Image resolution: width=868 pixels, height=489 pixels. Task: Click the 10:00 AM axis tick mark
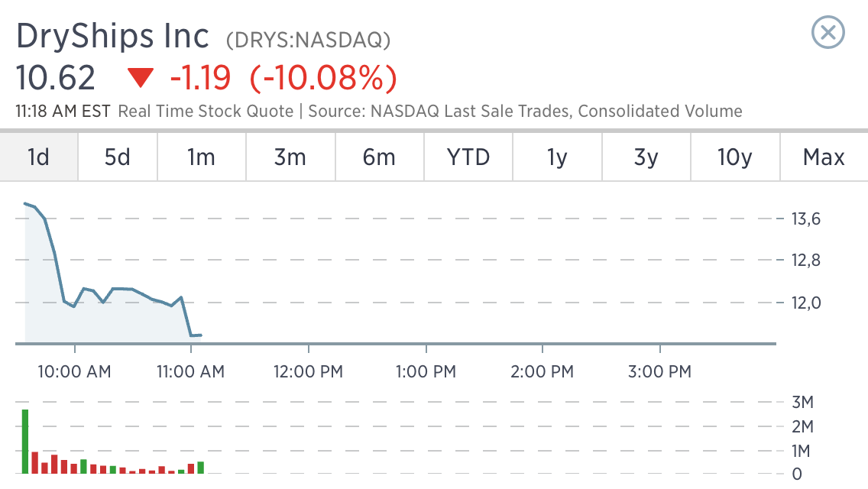point(75,348)
